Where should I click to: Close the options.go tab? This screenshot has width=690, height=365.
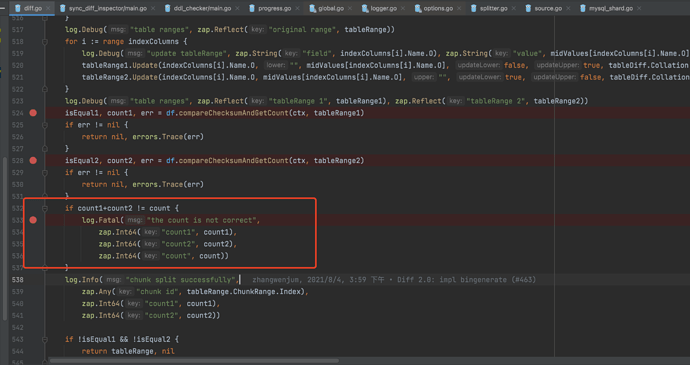click(459, 8)
